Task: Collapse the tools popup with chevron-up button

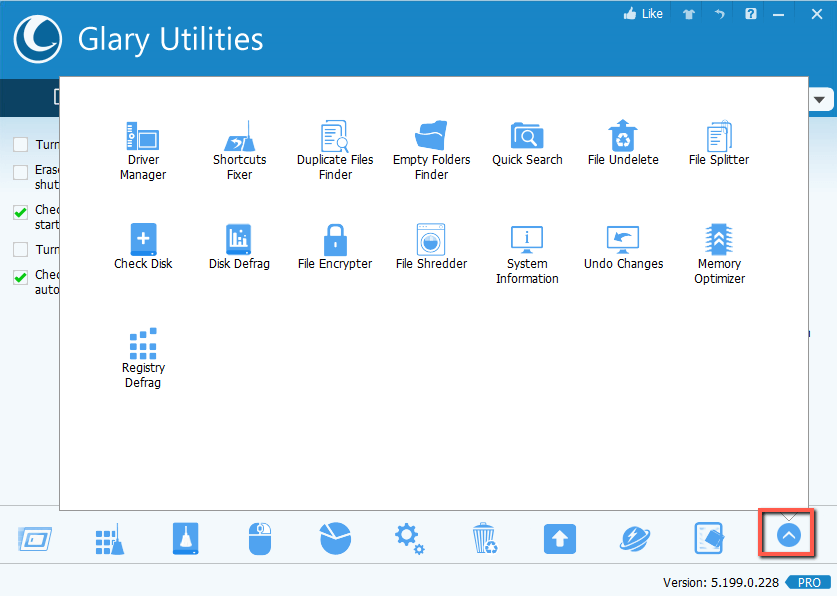Action: (788, 535)
